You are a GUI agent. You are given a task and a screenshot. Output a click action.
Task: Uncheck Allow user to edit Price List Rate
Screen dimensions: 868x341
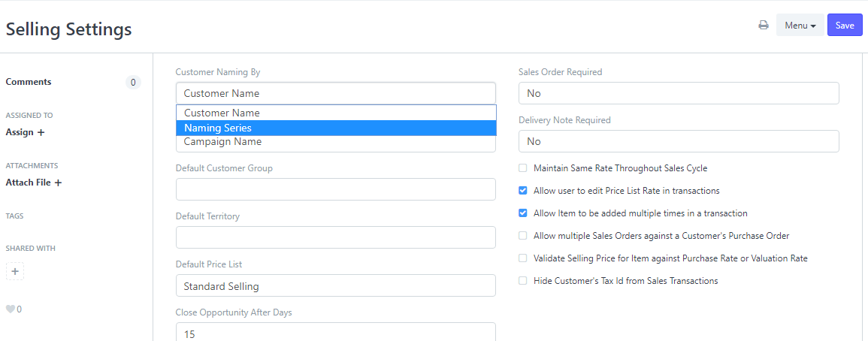coord(522,191)
